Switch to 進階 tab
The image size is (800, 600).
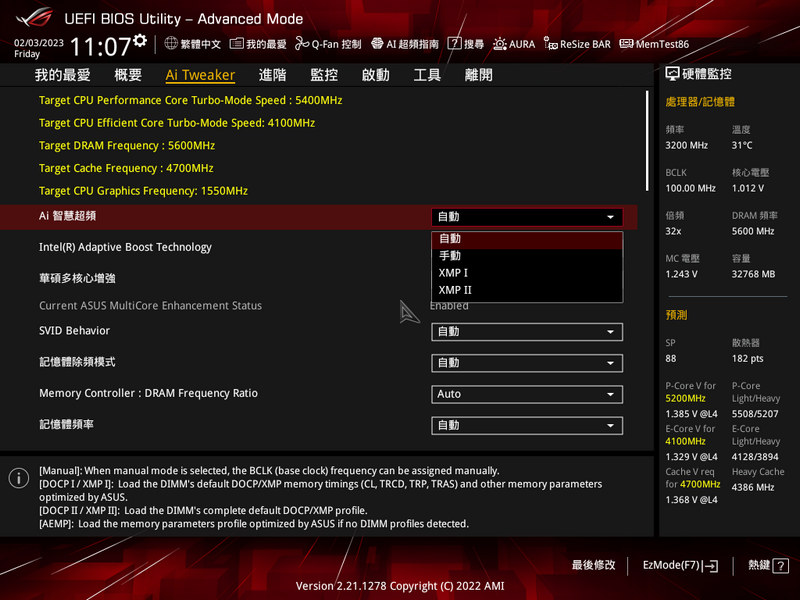[272, 75]
